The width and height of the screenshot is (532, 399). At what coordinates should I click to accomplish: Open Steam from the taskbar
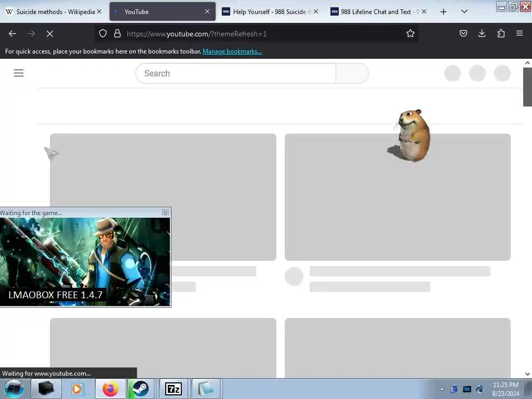coord(140,389)
